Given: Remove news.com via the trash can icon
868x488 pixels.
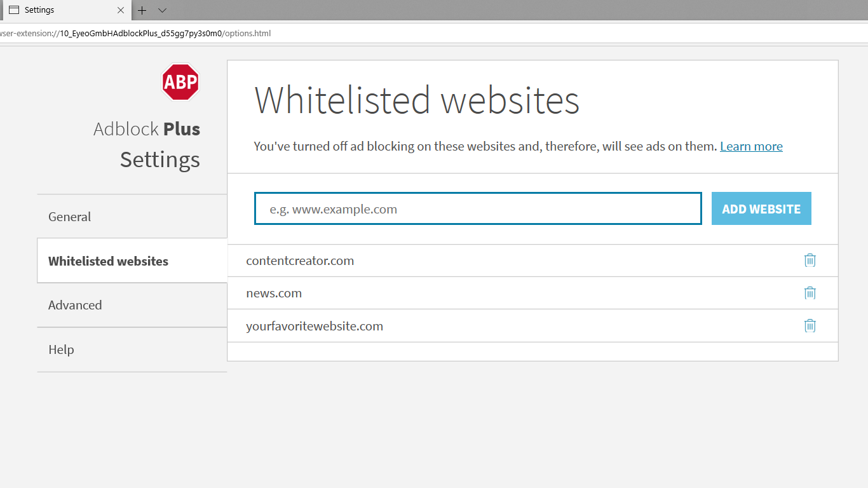Looking at the screenshot, I should coord(810,293).
